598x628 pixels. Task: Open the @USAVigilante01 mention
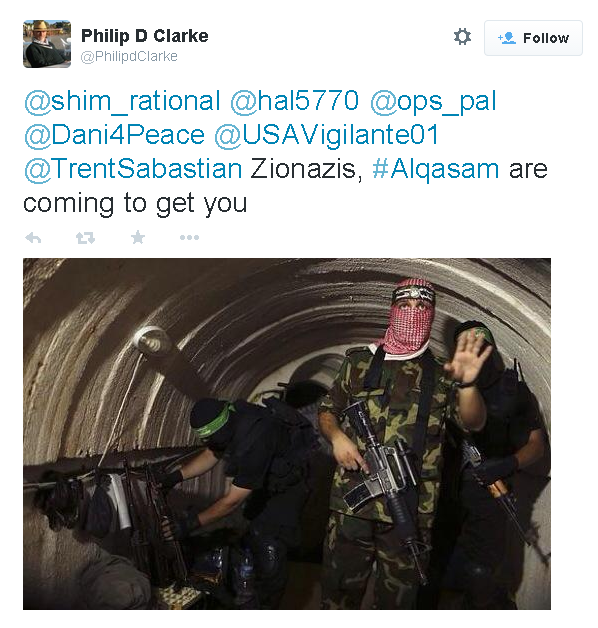coord(327,135)
